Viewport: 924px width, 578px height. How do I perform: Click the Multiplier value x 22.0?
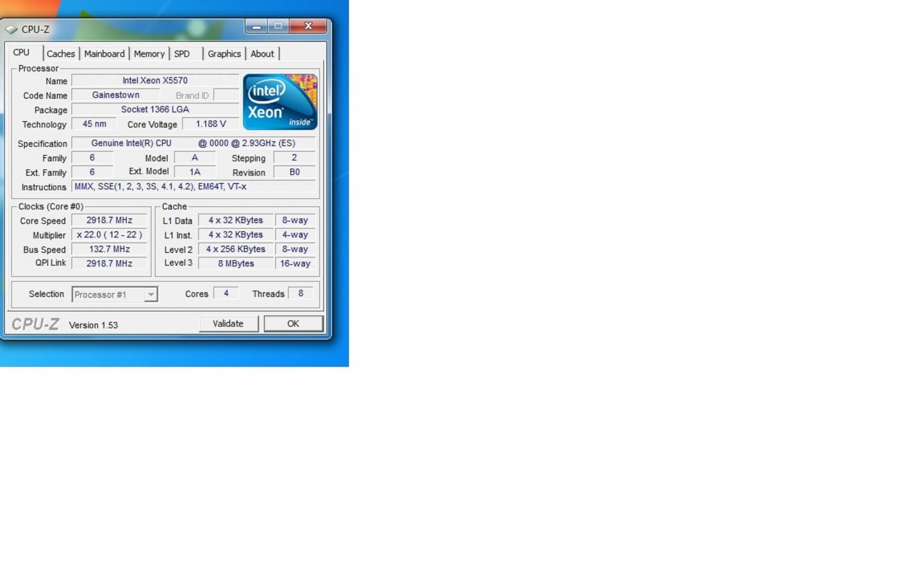tap(109, 235)
